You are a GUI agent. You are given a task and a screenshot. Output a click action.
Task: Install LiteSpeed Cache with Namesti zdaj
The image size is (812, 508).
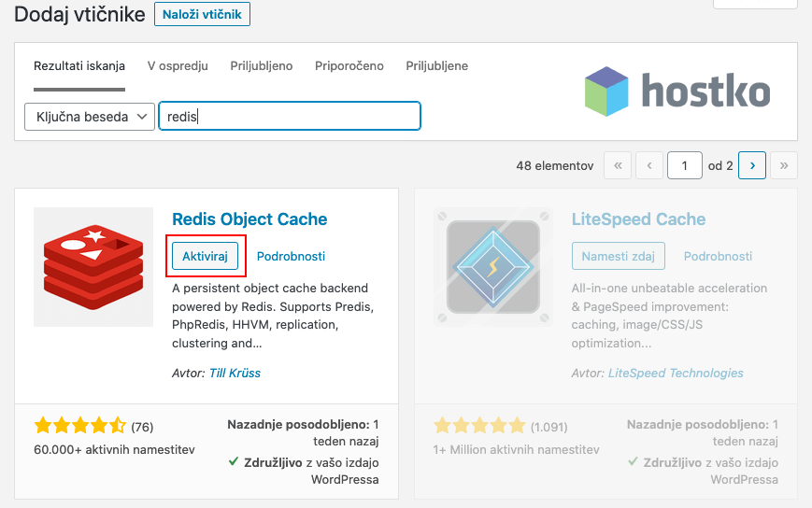coord(617,256)
